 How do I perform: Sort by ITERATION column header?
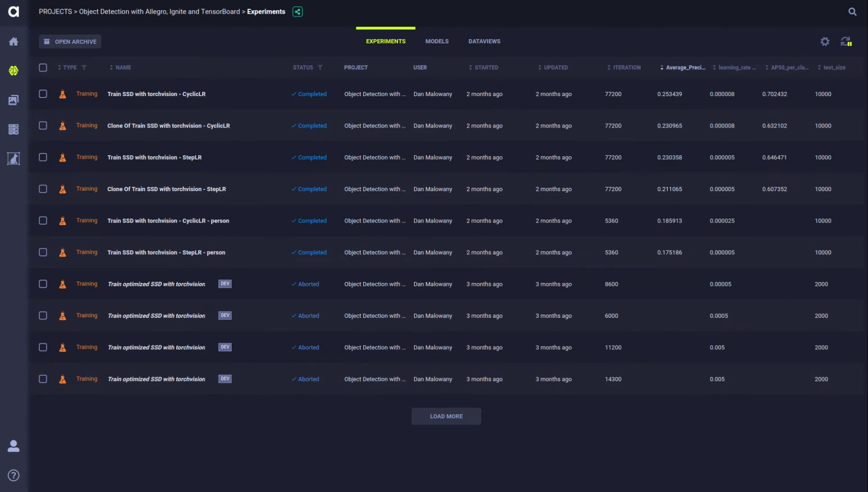(x=624, y=68)
